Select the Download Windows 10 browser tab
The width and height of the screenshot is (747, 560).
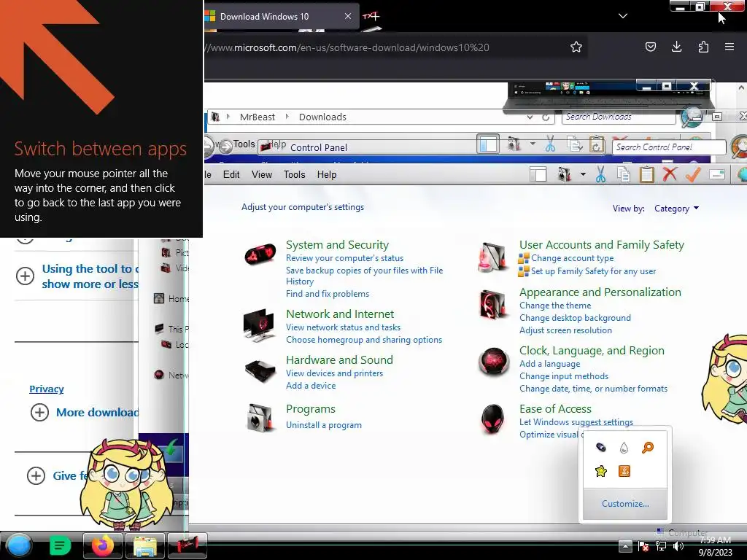click(281, 16)
